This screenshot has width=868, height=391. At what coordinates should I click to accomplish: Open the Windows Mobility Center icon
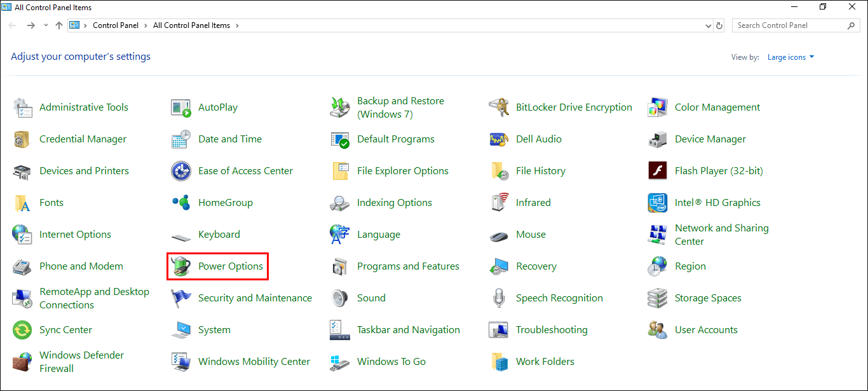[181, 362]
